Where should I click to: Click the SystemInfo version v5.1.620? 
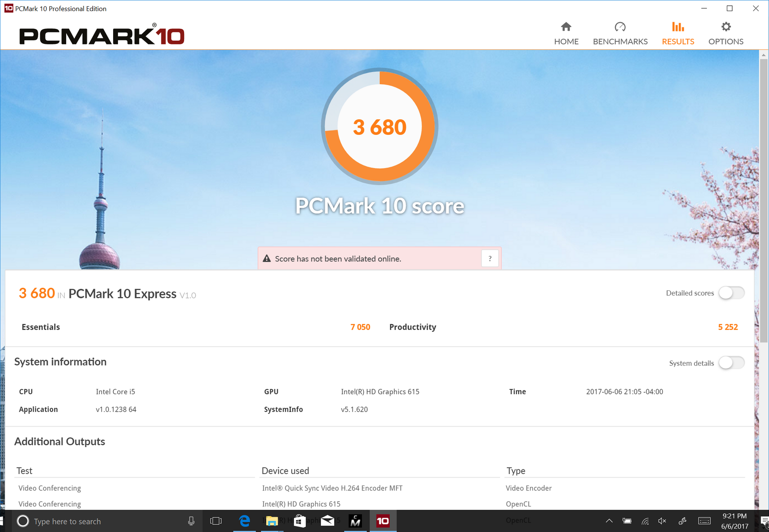pos(355,410)
